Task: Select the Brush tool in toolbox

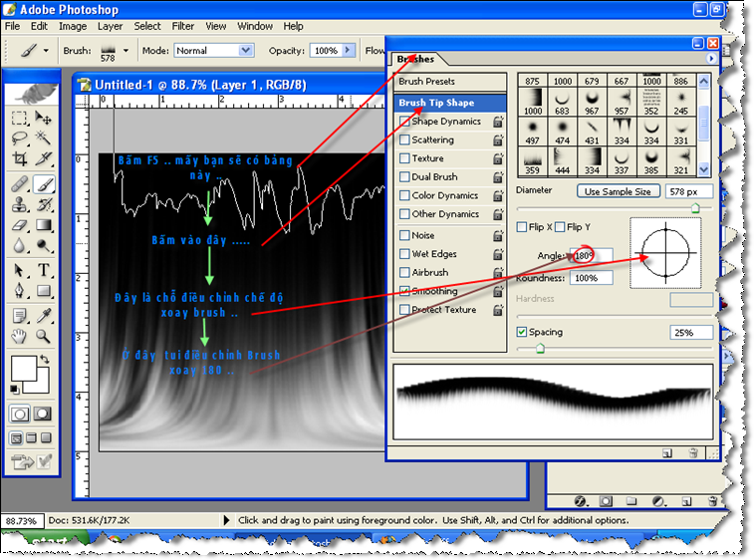Action: pyautogui.click(x=43, y=184)
